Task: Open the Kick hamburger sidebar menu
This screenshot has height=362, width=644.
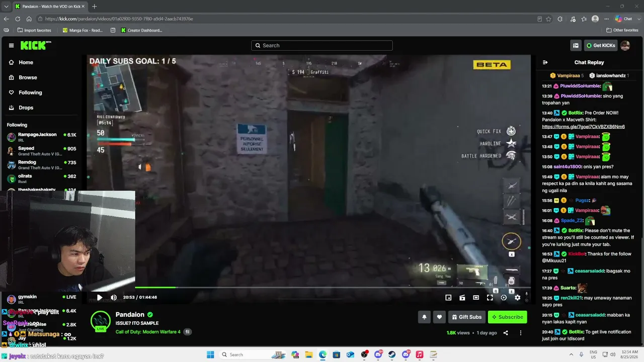Action: pos(11,45)
